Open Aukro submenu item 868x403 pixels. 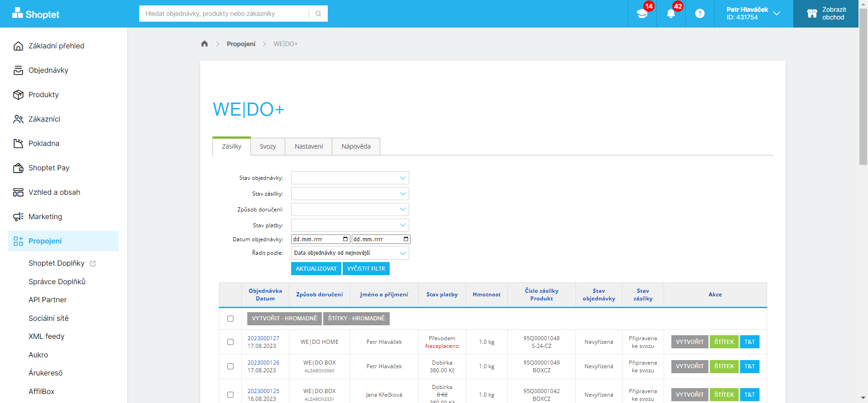coord(38,355)
